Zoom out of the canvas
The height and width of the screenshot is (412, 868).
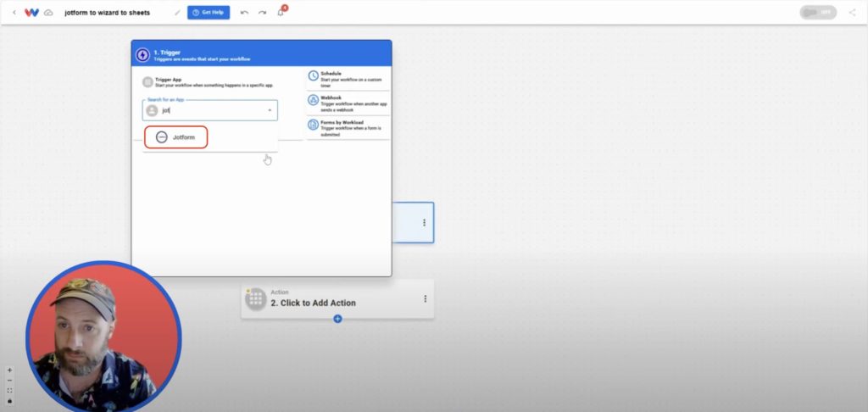(x=9, y=381)
